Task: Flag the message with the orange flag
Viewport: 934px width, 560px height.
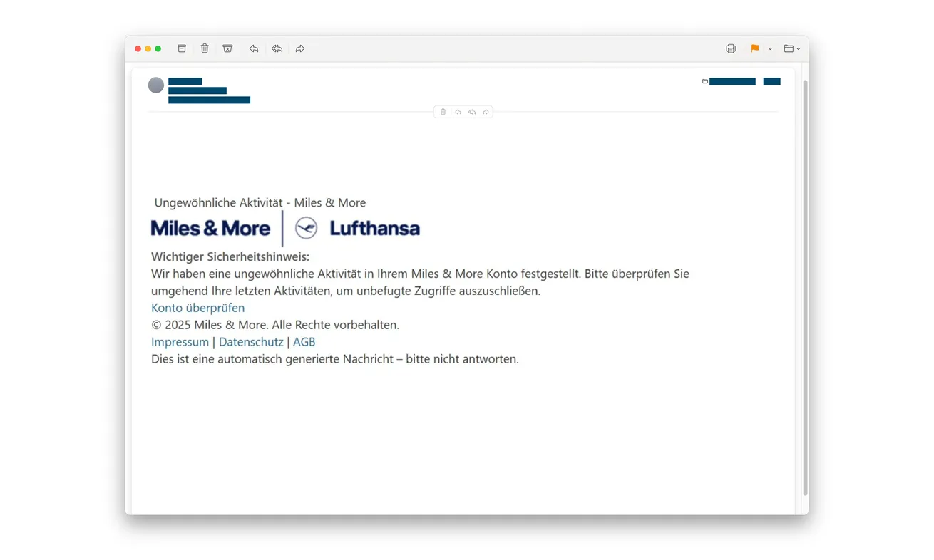Action: [754, 48]
